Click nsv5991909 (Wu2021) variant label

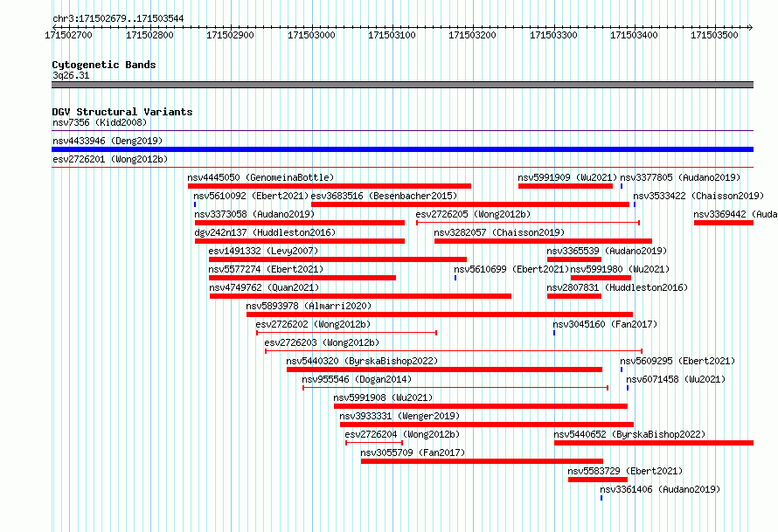tap(567, 177)
